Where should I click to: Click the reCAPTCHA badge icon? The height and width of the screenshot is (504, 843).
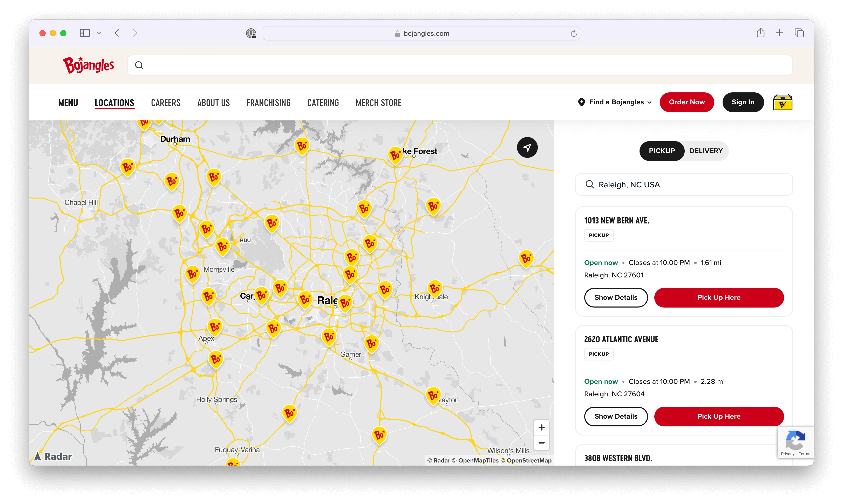tap(795, 440)
